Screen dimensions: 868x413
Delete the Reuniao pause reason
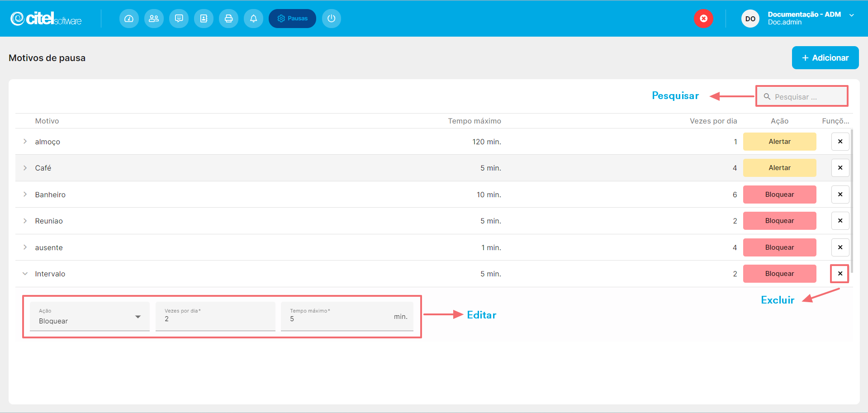pyautogui.click(x=840, y=221)
